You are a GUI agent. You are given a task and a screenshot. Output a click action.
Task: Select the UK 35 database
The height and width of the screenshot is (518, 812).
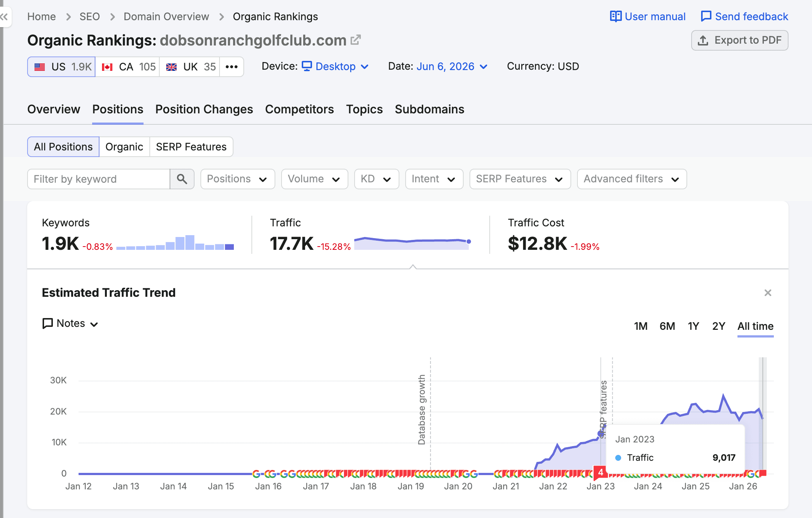190,67
